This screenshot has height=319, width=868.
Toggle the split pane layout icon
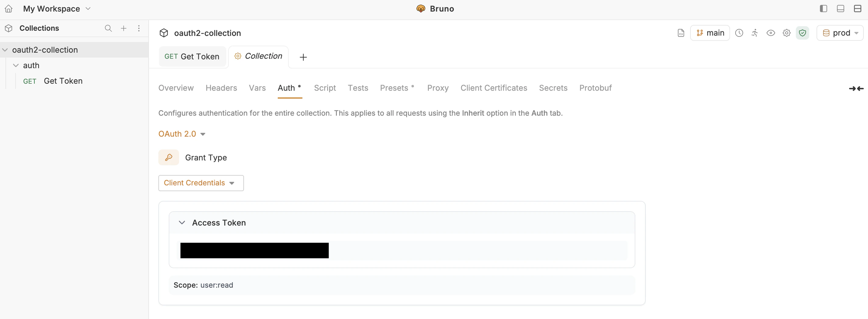pos(858,9)
